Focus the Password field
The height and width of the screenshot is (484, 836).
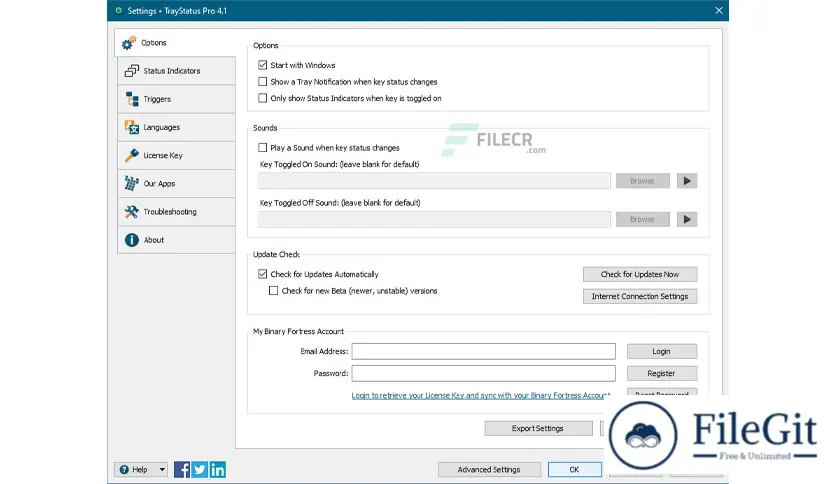point(484,373)
